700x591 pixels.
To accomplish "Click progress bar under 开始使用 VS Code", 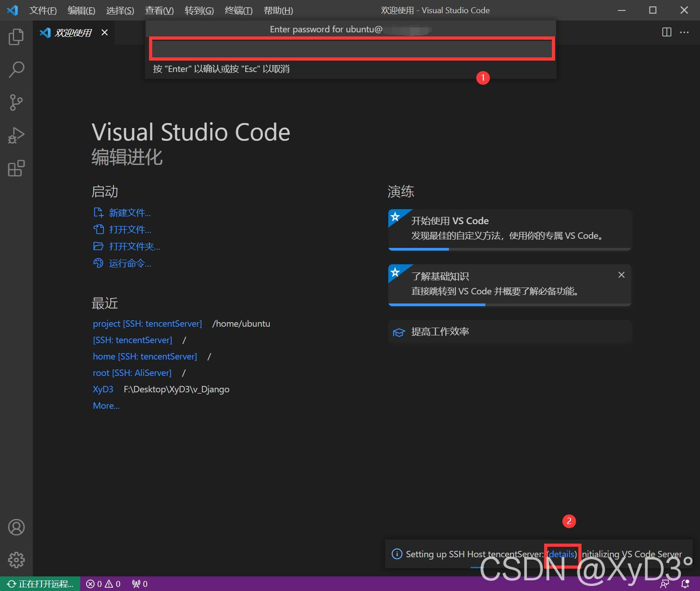I will 510,249.
